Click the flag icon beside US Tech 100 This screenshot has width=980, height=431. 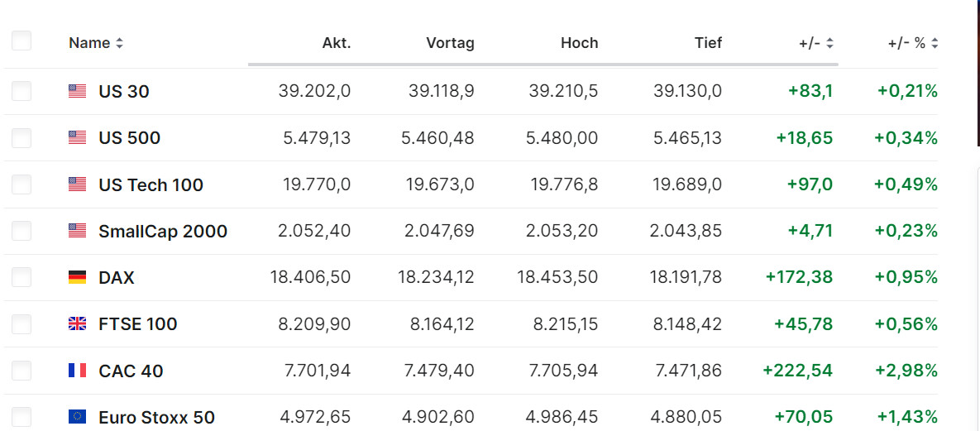click(77, 184)
